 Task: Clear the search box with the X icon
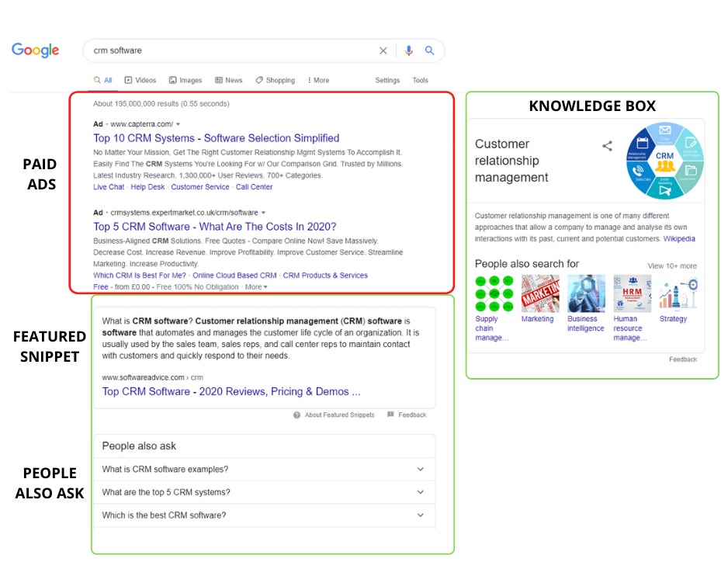383,50
